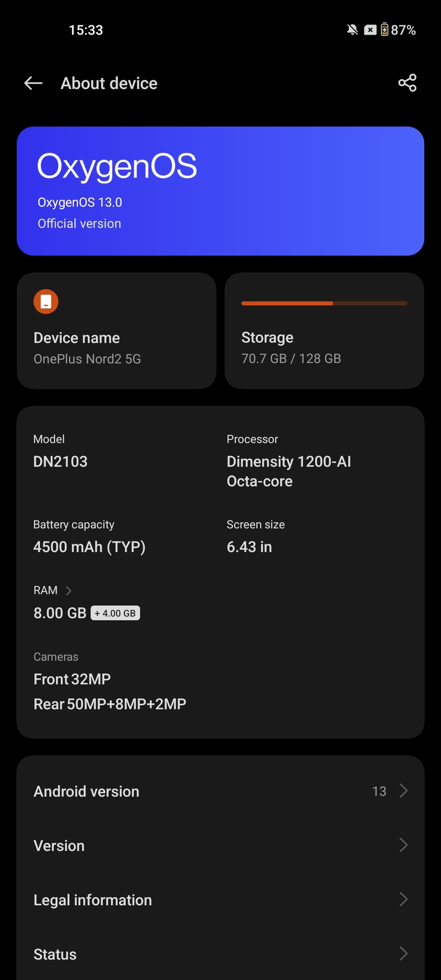Expand RAM details chevron
This screenshot has height=980, width=441.
coord(68,590)
